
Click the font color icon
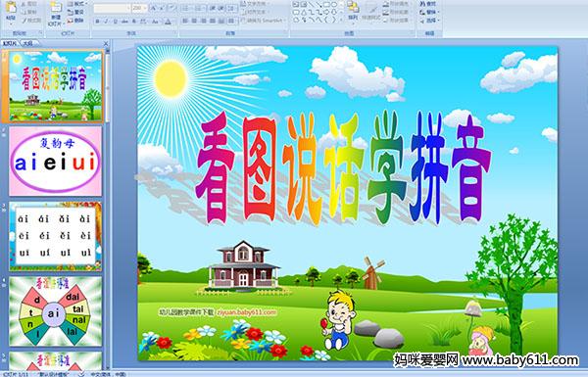tap(168, 22)
